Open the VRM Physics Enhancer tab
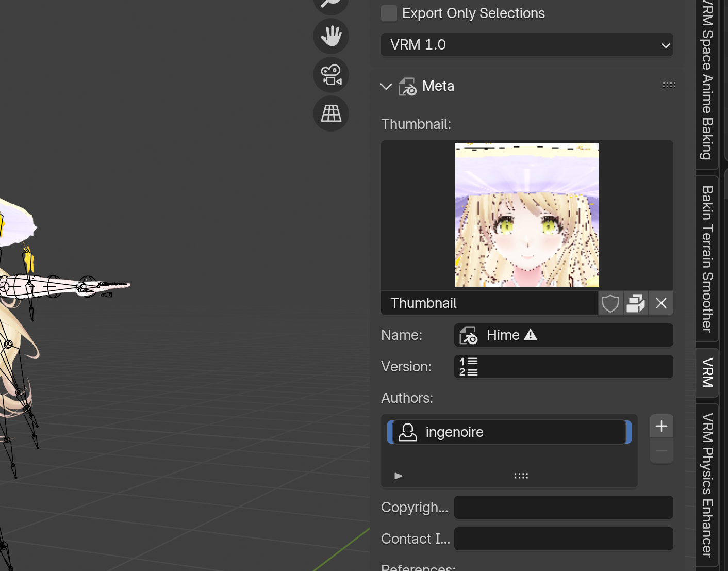Viewport: 728px width, 571px height. coord(707,485)
